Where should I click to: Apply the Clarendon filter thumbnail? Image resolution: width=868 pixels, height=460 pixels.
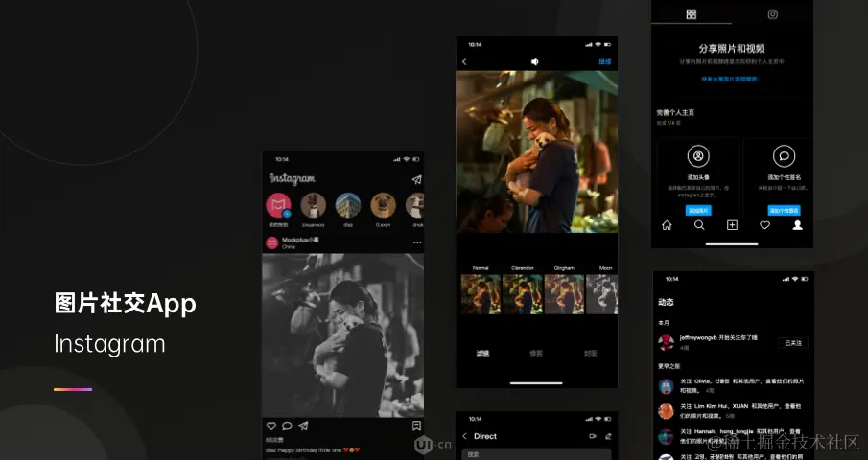(523, 294)
